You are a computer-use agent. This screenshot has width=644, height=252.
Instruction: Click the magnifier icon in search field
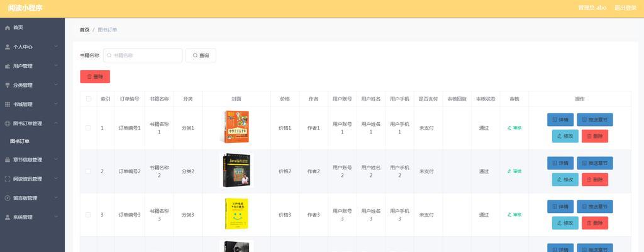(109, 55)
